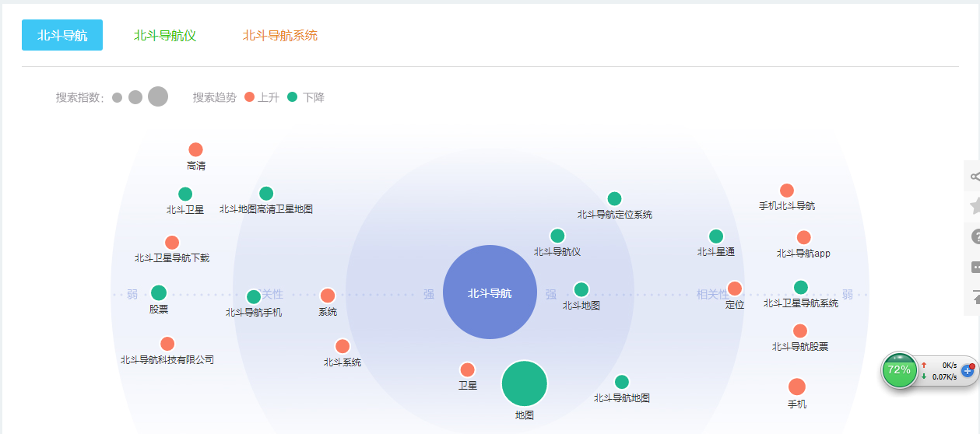Click the 北斗导航手机 node

254,296
